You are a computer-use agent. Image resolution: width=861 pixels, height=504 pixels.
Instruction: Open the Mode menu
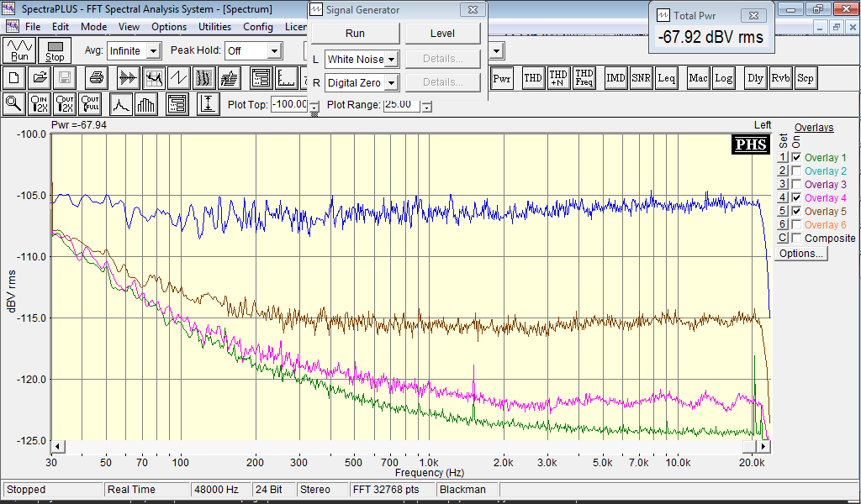coord(94,27)
